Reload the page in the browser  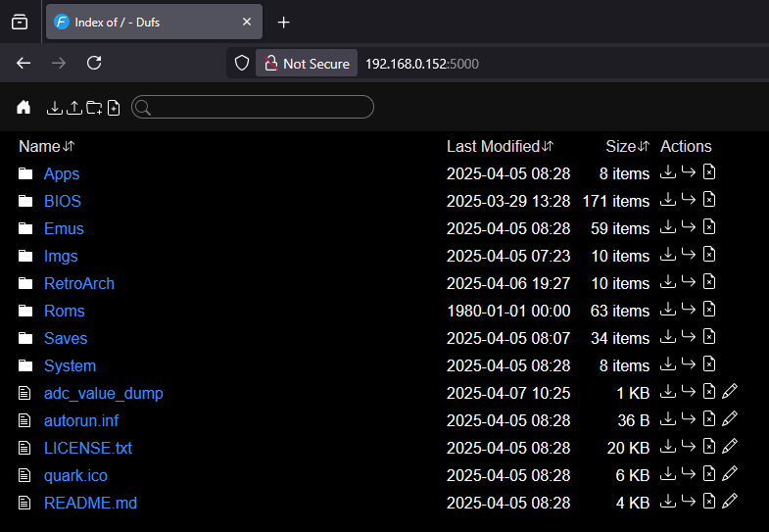(94, 63)
